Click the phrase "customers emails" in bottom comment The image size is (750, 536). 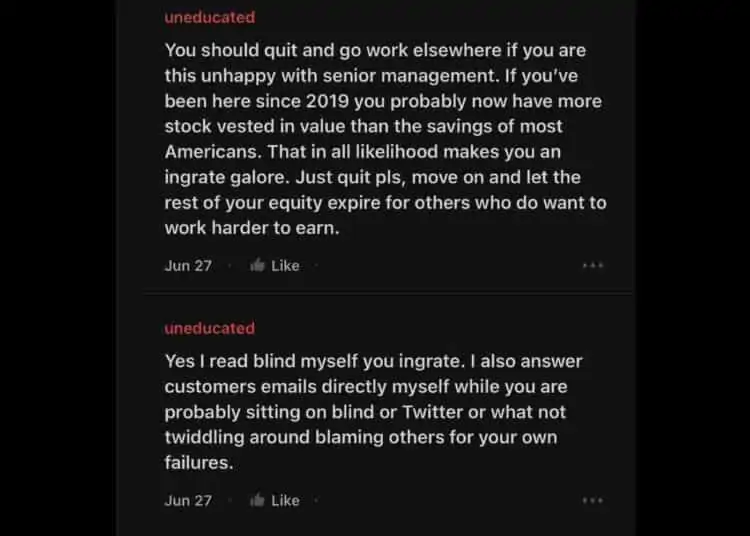[231, 387]
